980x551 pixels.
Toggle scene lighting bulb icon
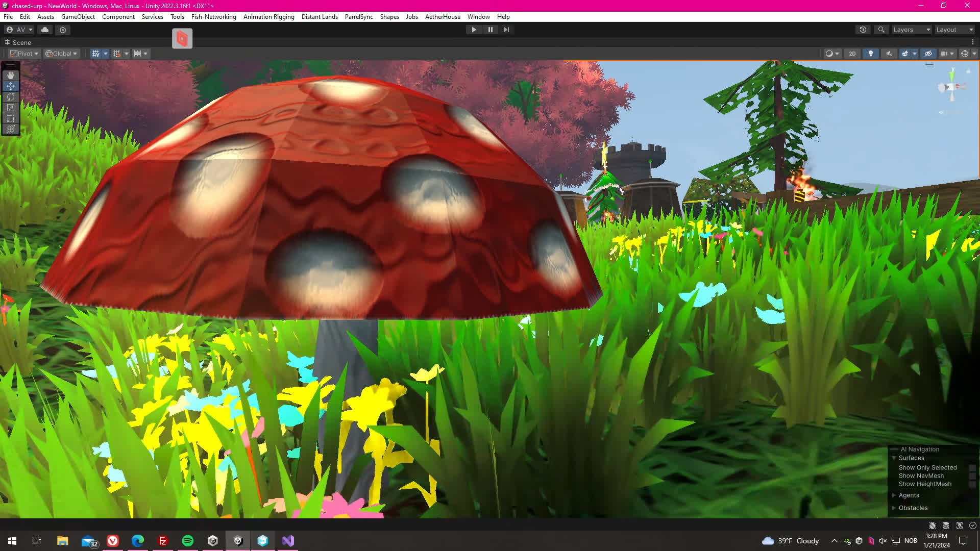pyautogui.click(x=871, y=54)
